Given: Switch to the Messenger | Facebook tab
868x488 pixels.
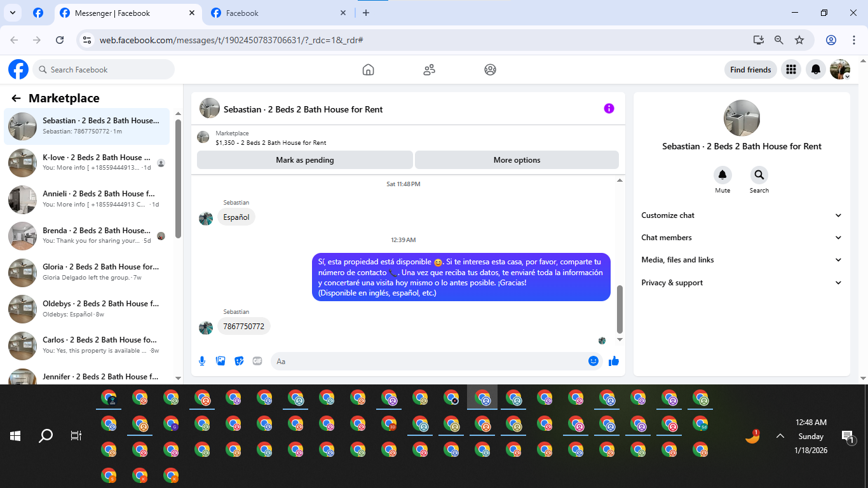Looking at the screenshot, I should 128,13.
